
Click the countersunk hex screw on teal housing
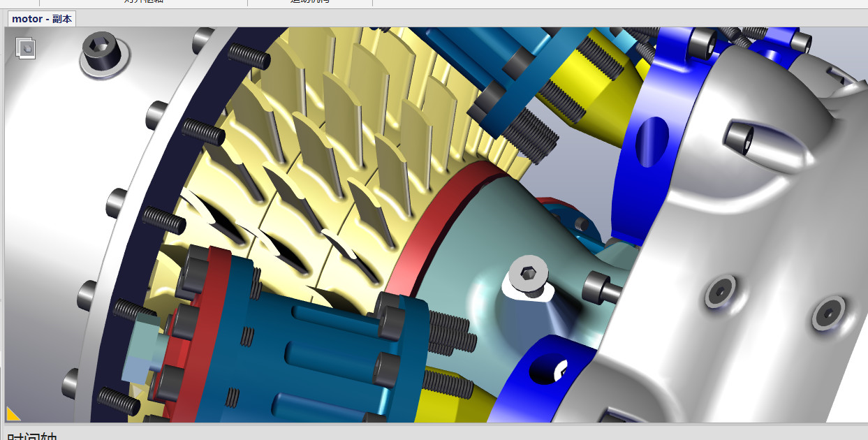(529, 276)
